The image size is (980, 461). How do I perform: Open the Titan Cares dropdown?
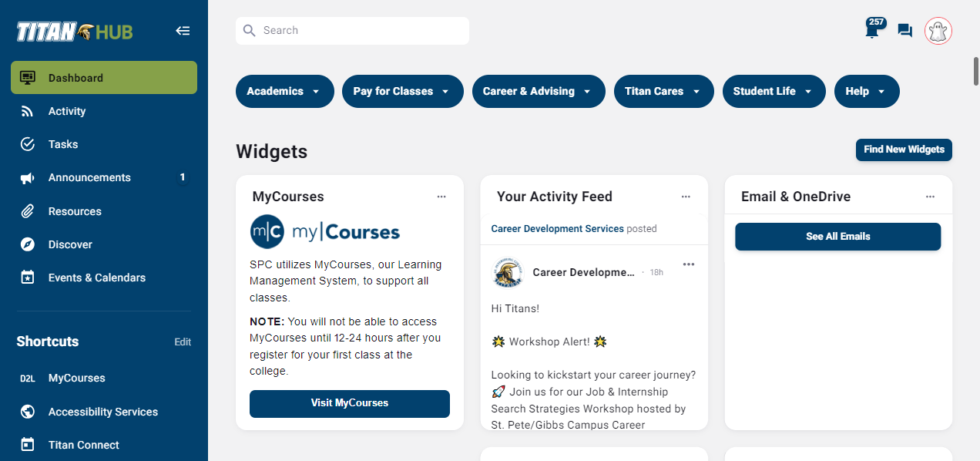pos(663,91)
